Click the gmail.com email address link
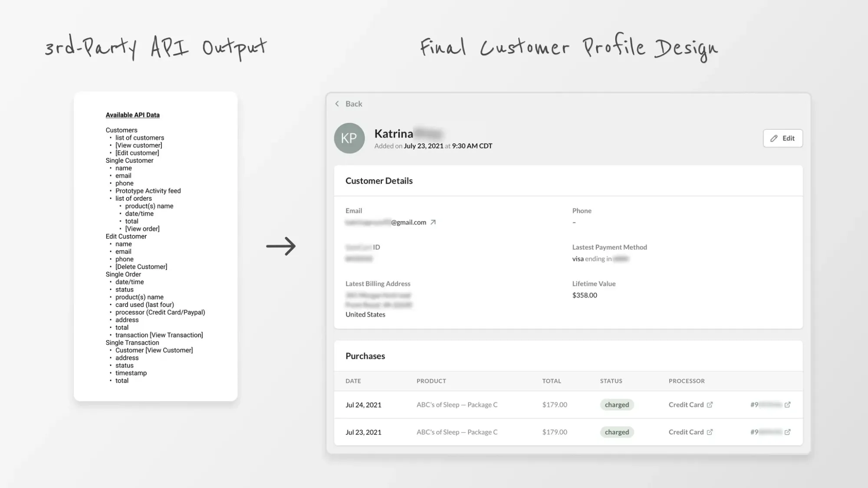The image size is (868, 488). (408, 222)
